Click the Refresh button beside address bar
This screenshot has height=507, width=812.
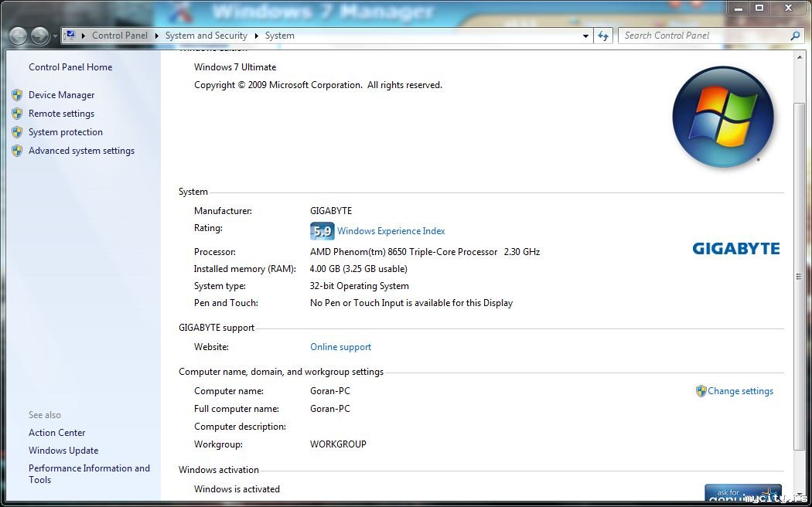tap(602, 36)
